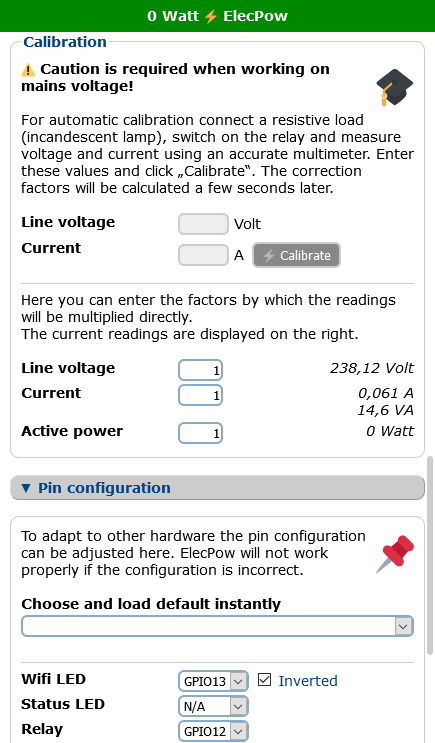
Task: Click the red pushpin icon
Action: click(395, 554)
